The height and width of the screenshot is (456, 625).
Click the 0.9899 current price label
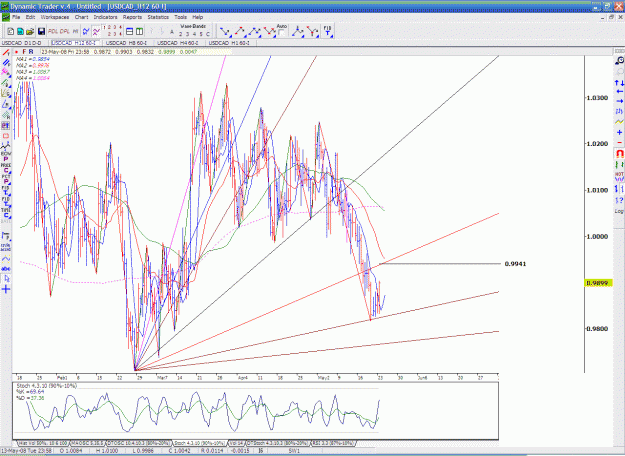[x=598, y=283]
